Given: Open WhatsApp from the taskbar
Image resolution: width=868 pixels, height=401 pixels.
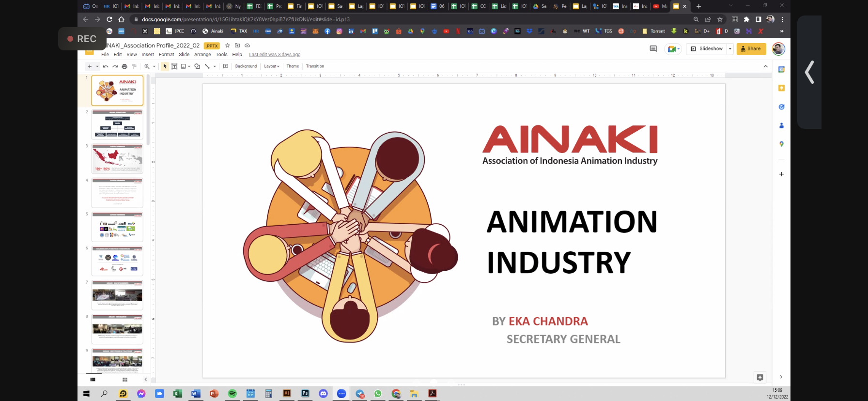Looking at the screenshot, I should (x=378, y=394).
